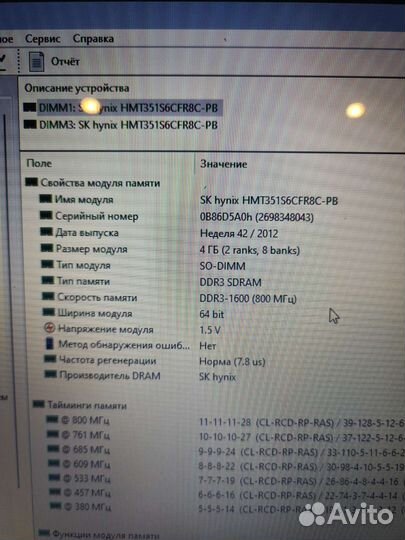This screenshot has width=405, height=540.
Task: Click timing value 11-11-11-28 (CL-RCD-RP-RAS)
Action: tap(267, 423)
